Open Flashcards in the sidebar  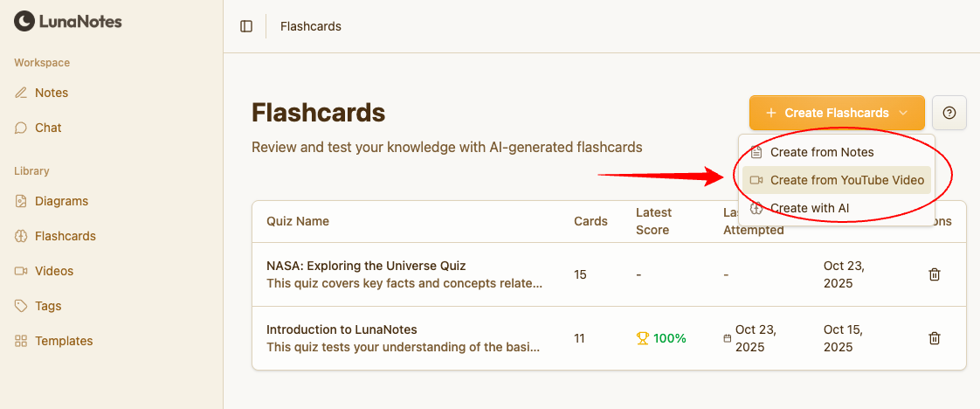66,236
